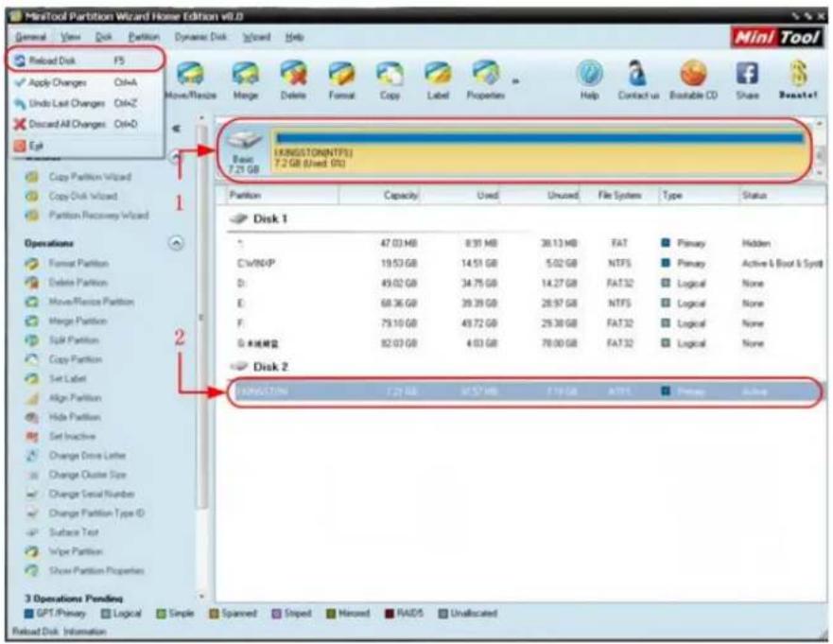Select the C:WINXP partition row
The image size is (833, 644).
(x=526, y=264)
